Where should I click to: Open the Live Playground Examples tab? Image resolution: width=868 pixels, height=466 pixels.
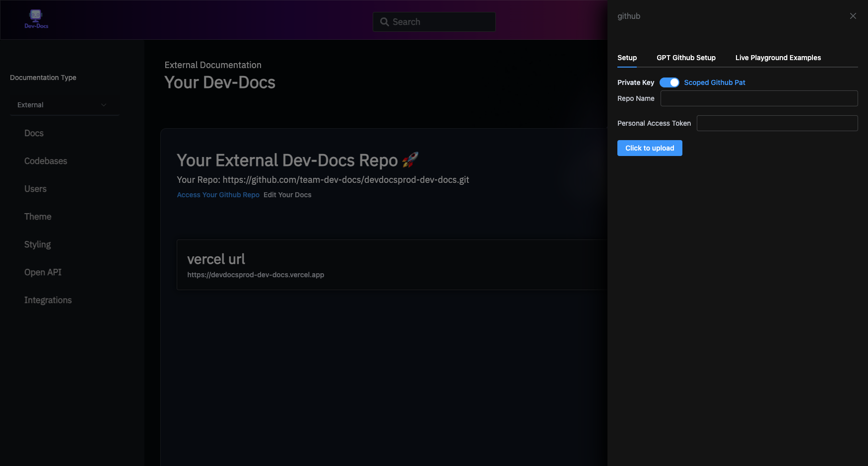pos(778,58)
